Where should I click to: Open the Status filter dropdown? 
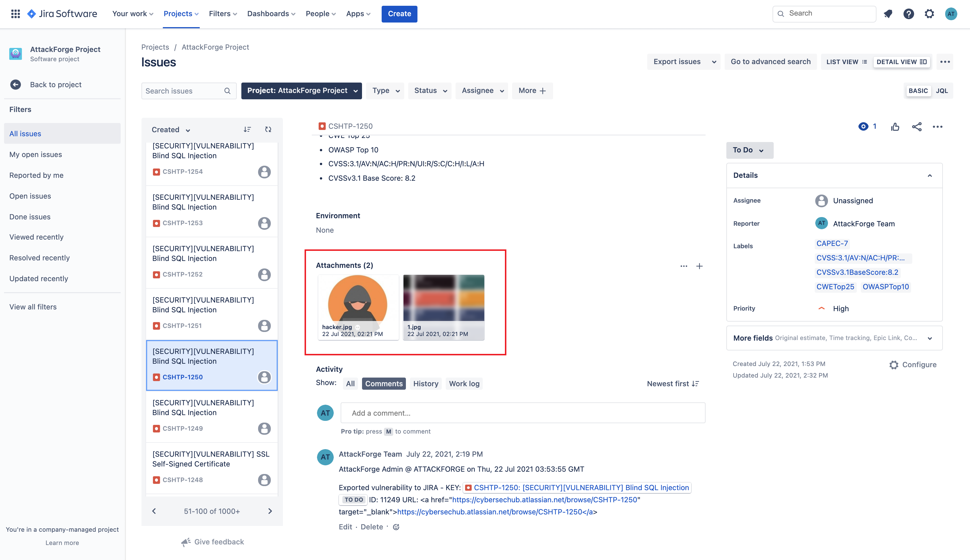pyautogui.click(x=430, y=91)
